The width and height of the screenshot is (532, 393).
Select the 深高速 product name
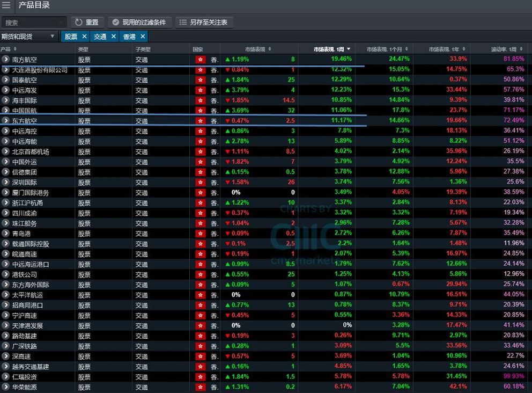[x=21, y=356]
